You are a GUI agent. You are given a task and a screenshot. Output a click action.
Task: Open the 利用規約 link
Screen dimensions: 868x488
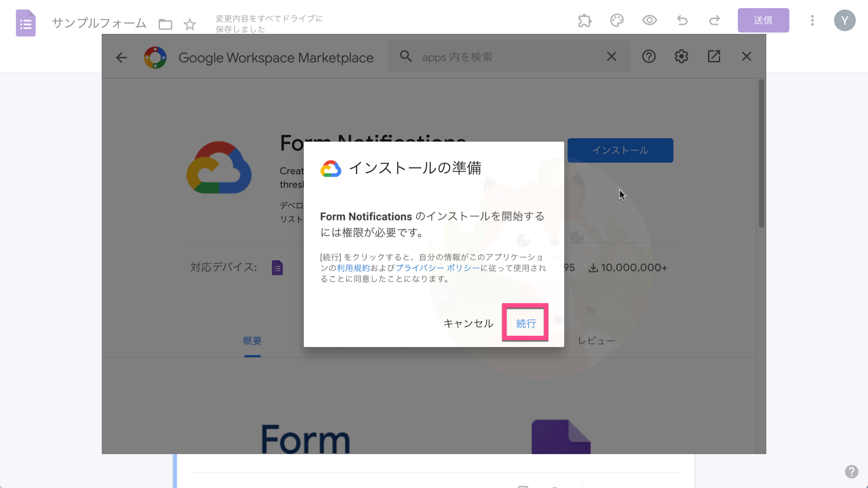[353, 268]
